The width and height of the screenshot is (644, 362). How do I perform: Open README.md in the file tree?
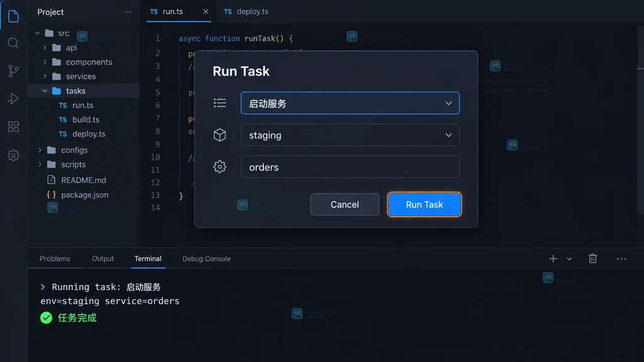click(x=84, y=180)
